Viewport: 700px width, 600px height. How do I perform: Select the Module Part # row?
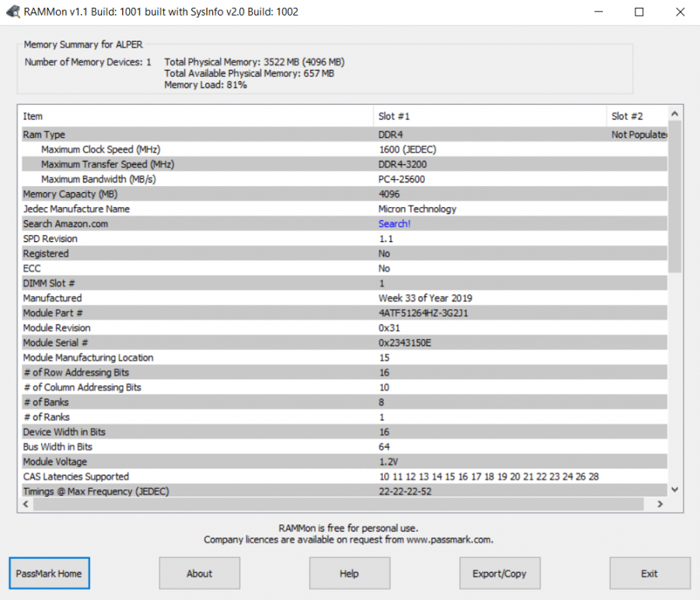point(345,313)
